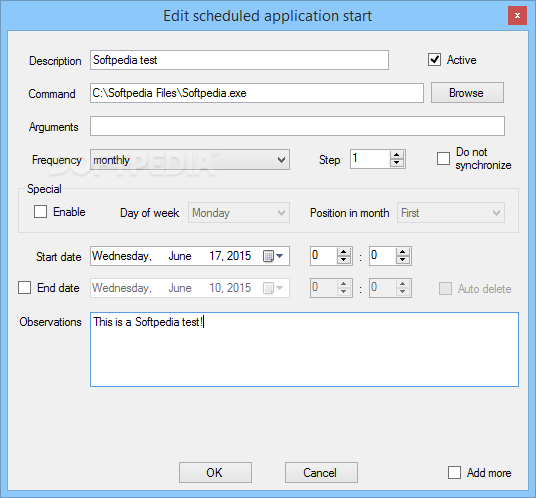This screenshot has height=498, width=536.
Task: Confirm with the OK button
Action: click(215, 473)
